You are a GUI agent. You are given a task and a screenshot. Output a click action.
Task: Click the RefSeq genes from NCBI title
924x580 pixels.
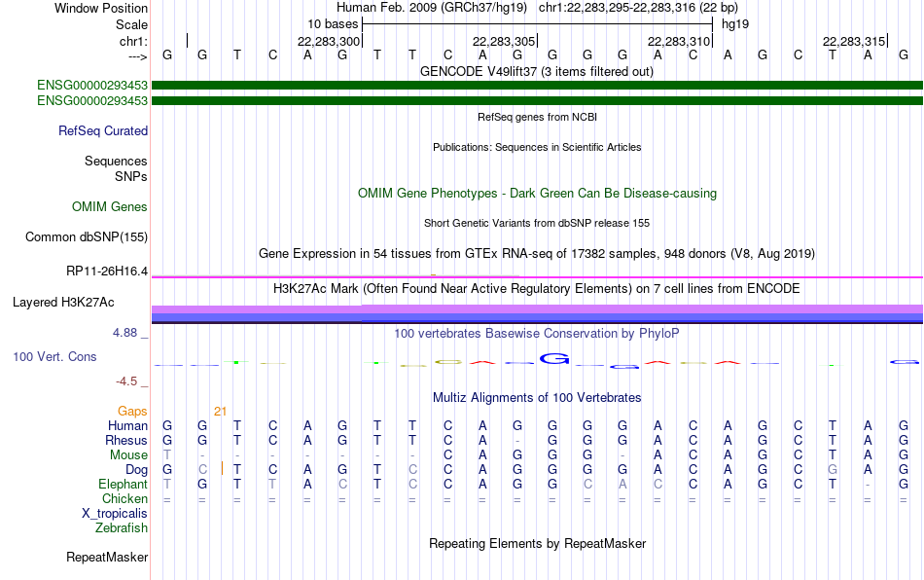(x=537, y=117)
